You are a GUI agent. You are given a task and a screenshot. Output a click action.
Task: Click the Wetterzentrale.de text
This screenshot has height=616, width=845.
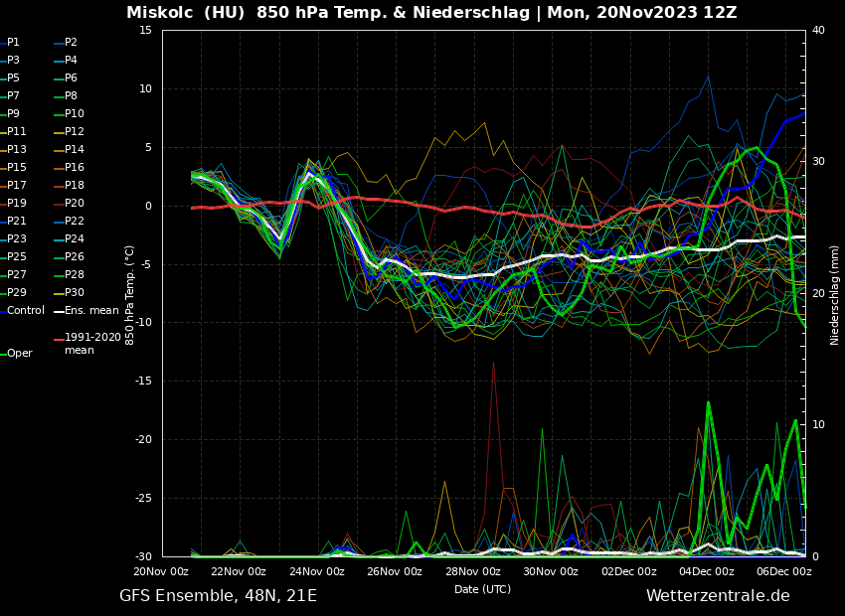pyautogui.click(x=718, y=596)
